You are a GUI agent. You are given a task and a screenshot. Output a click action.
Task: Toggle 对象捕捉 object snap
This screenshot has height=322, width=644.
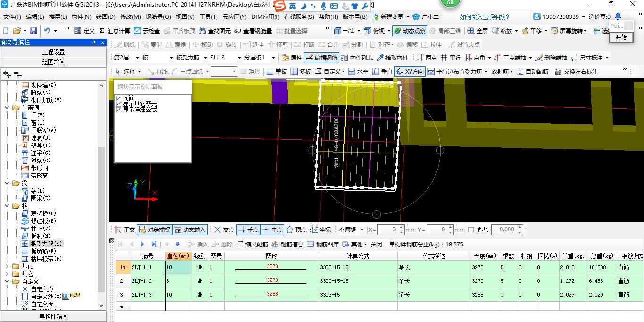(154, 229)
